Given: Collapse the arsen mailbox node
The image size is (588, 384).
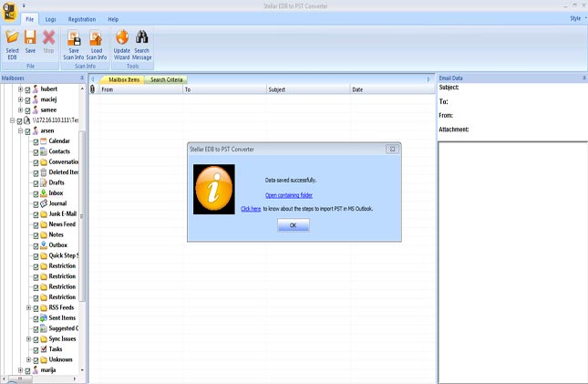Looking at the screenshot, I should pyautogui.click(x=20, y=130).
